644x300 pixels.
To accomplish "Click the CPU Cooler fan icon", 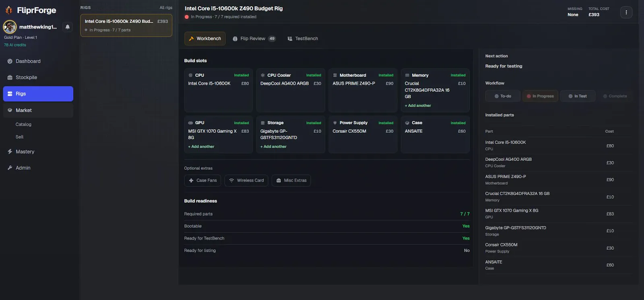I will (263, 75).
